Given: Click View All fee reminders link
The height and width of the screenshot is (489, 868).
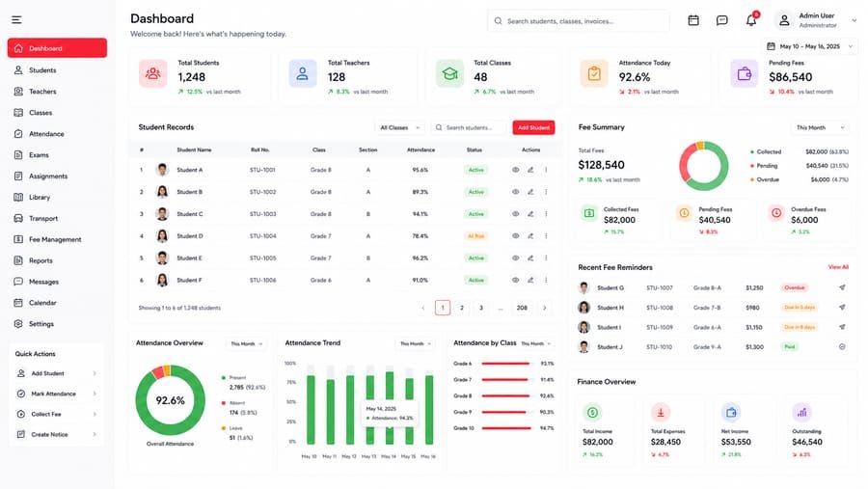Looking at the screenshot, I should point(838,267).
